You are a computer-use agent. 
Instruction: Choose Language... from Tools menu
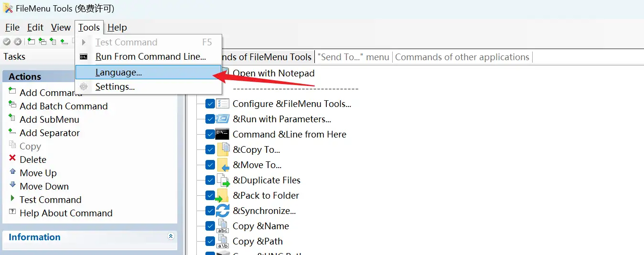click(x=149, y=72)
